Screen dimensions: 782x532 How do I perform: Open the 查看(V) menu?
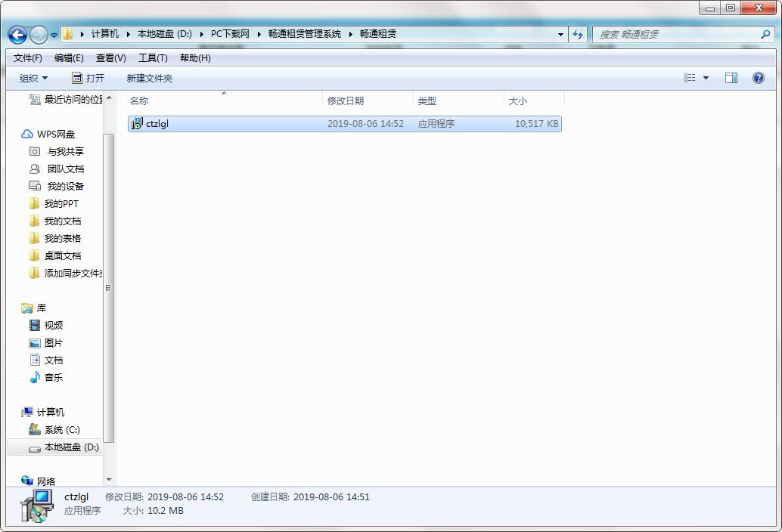[x=110, y=57]
